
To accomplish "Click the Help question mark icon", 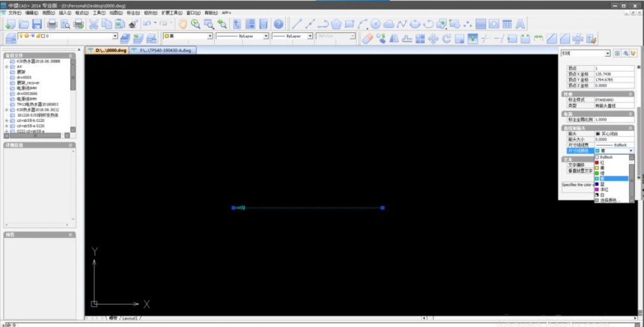I will click(x=278, y=24).
